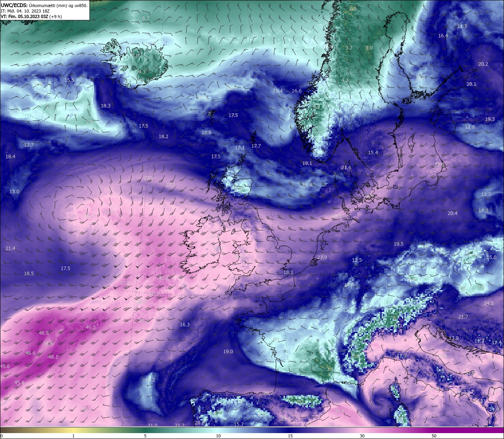Click the 'UWC/ECDS: Úrkomumætti (mm) og uv850.' title

pos(44,5)
